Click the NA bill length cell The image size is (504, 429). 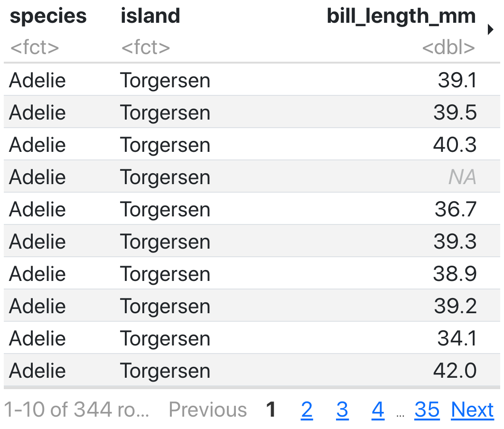tap(462, 177)
